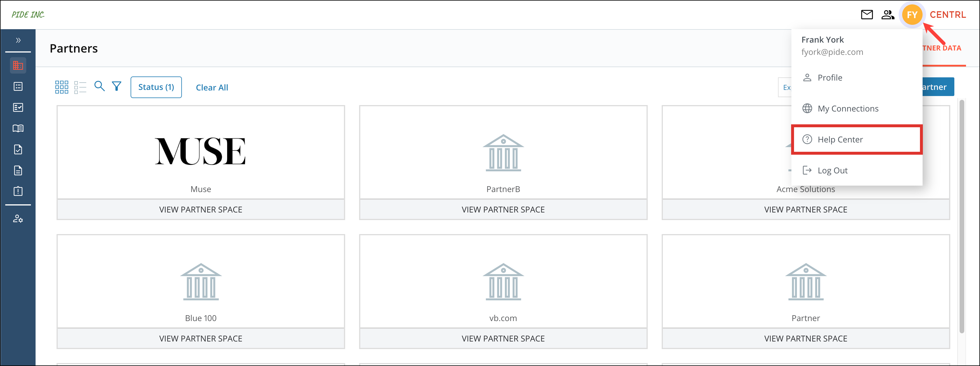The image size is (980, 366).
Task: Open the mail envelope icon in header
Action: (867, 15)
